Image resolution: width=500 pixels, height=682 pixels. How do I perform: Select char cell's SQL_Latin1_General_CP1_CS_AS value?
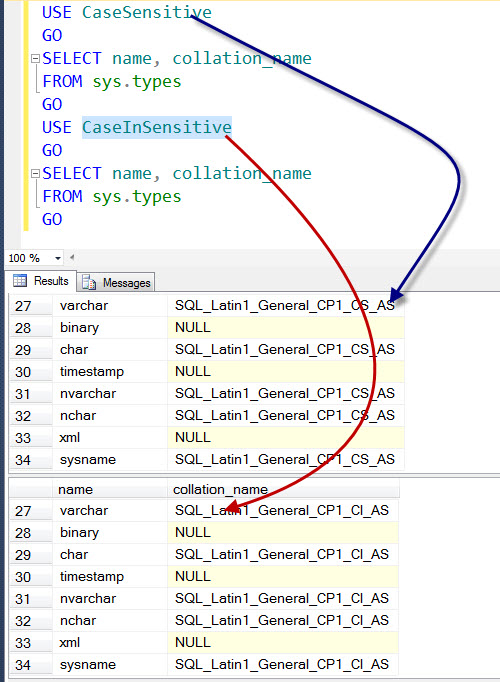286,349
